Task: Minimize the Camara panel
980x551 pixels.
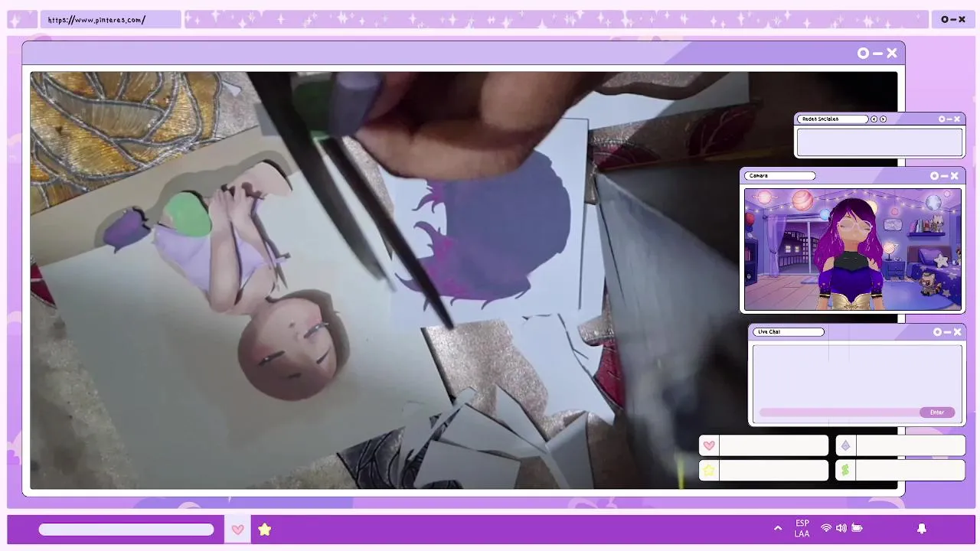Action: point(945,176)
